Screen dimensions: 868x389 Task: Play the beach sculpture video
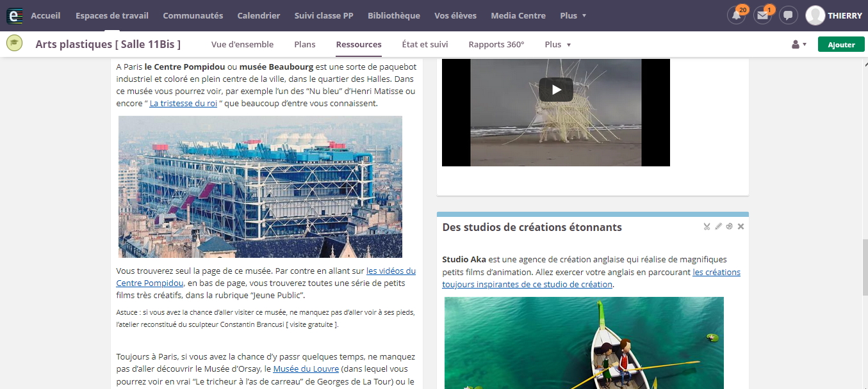(555, 90)
